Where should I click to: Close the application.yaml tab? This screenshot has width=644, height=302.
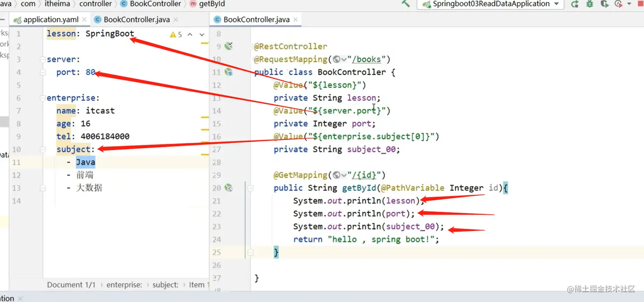pyautogui.click(x=84, y=20)
